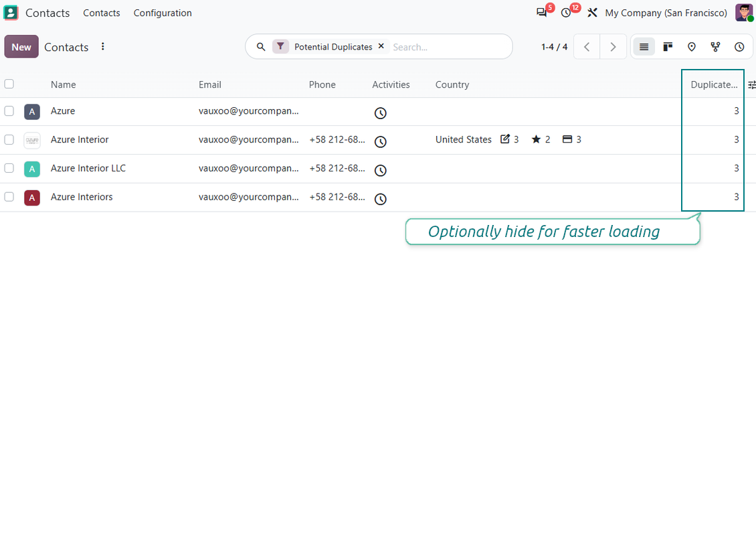Viewport: 756px width, 533px height.
Task: Create a New contact
Action: (21, 47)
